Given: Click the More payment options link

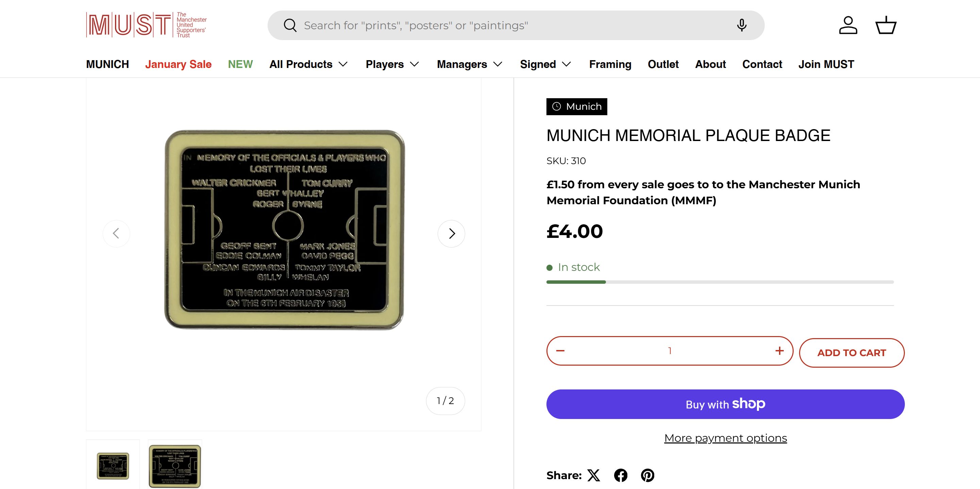Looking at the screenshot, I should [x=726, y=438].
